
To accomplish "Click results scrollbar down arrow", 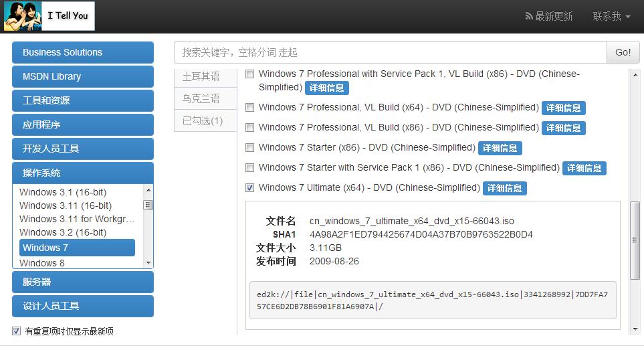I will click(635, 329).
